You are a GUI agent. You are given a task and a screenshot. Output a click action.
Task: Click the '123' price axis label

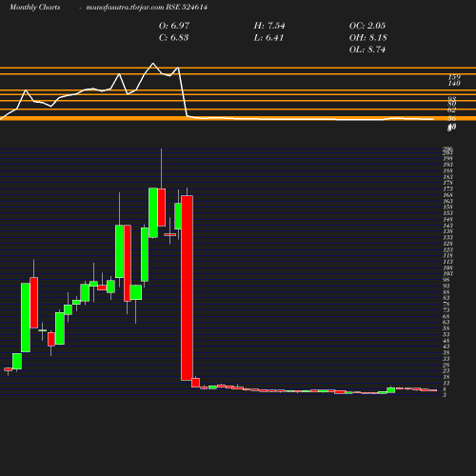tap(447, 249)
